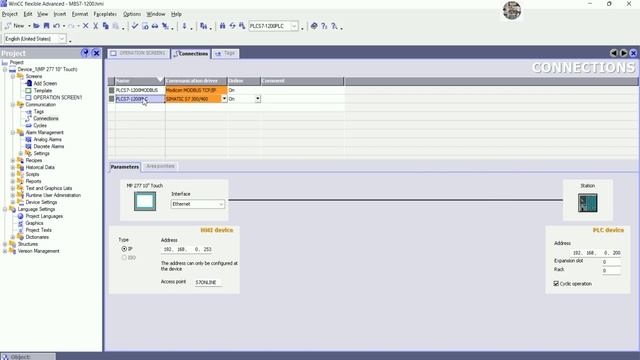
Task: Open Graphics under Language Settings
Action: click(x=34, y=223)
